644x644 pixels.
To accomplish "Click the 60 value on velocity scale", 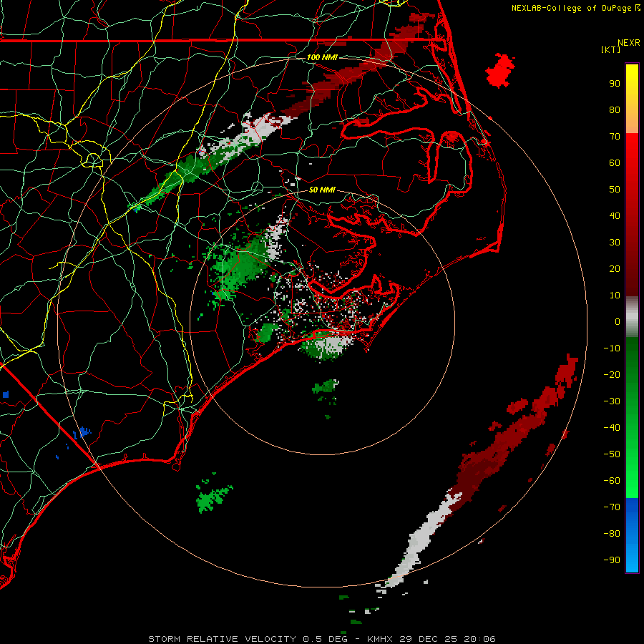I will pos(615,162).
